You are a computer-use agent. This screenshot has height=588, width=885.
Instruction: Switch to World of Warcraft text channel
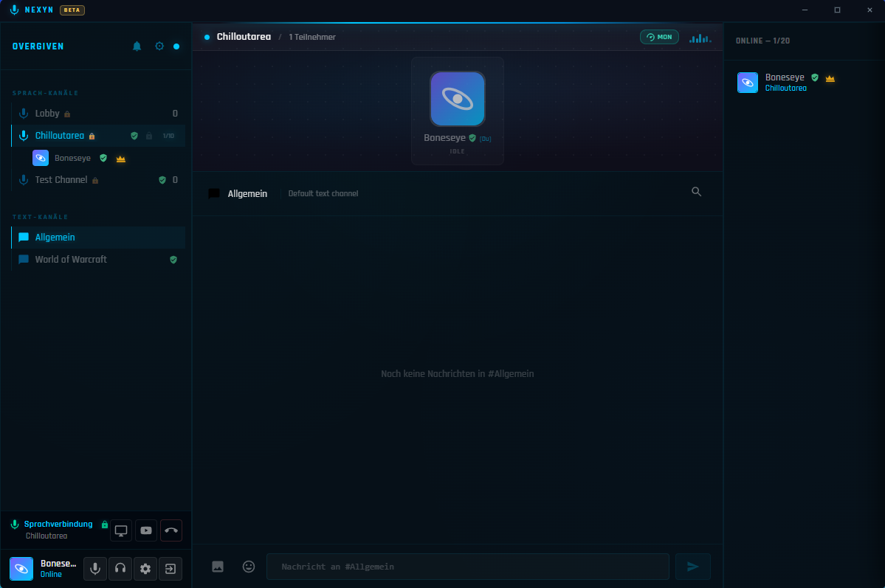point(98,260)
